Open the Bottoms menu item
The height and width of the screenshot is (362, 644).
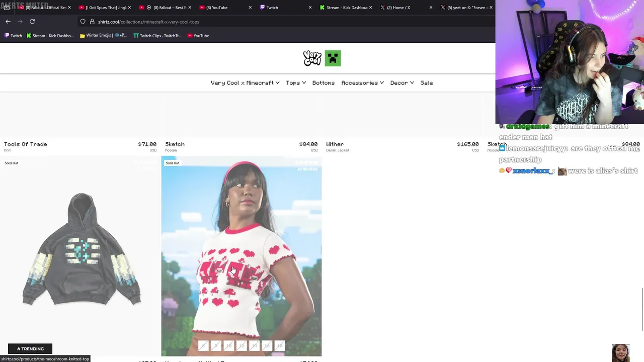coord(324,83)
